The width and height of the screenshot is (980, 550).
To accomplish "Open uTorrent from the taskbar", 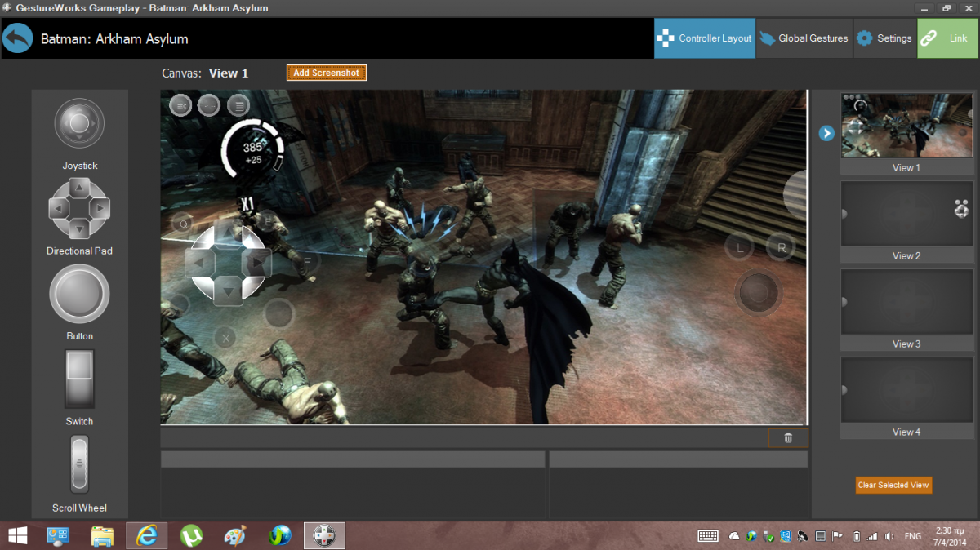I will point(191,535).
